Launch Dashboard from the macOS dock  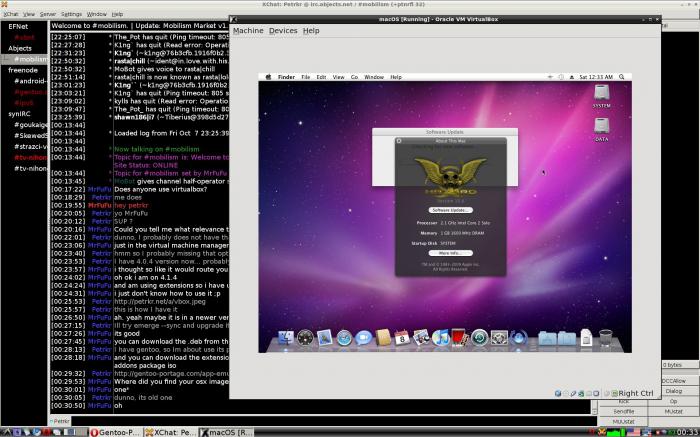[305, 338]
